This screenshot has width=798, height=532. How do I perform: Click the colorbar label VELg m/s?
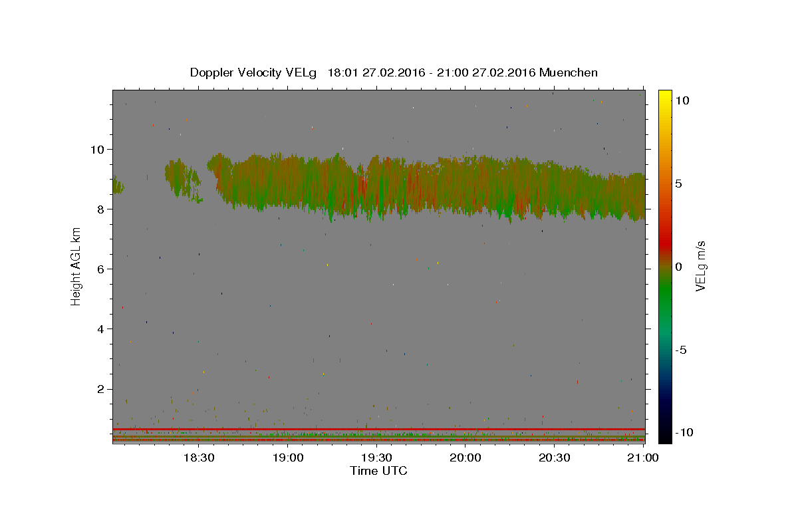point(700,266)
